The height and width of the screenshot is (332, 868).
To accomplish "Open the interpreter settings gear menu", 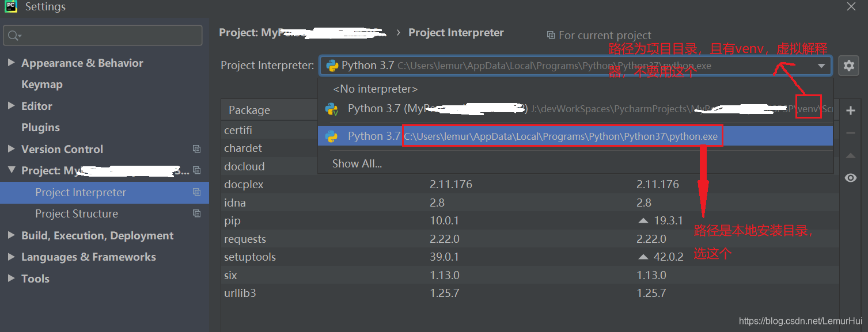I will pyautogui.click(x=849, y=65).
